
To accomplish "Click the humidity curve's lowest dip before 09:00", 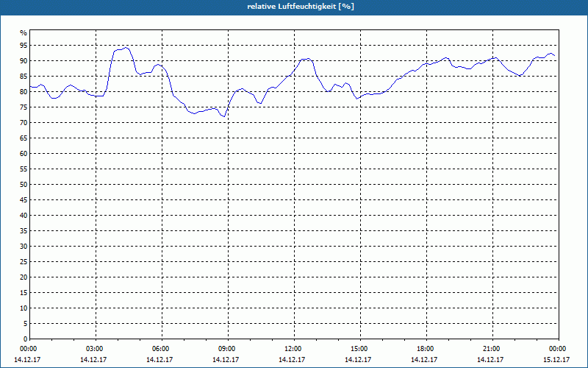I will tap(224, 116).
